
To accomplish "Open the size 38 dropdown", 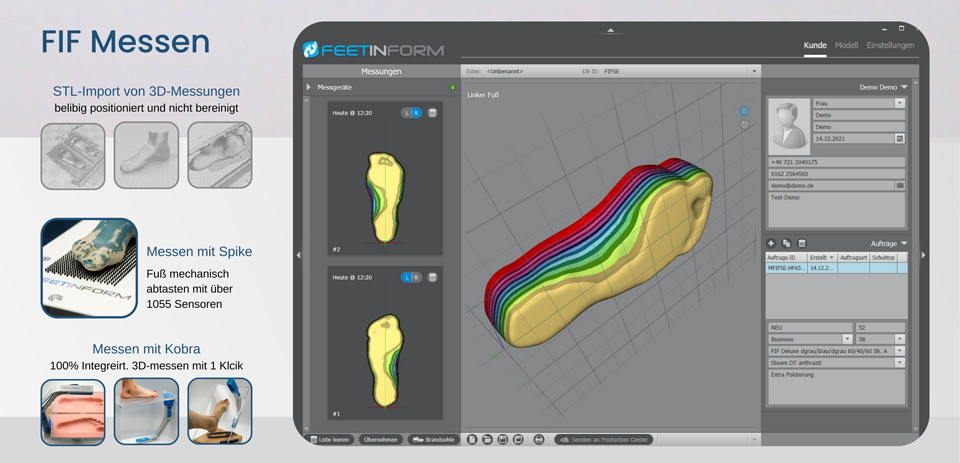I will pyautogui.click(x=899, y=339).
